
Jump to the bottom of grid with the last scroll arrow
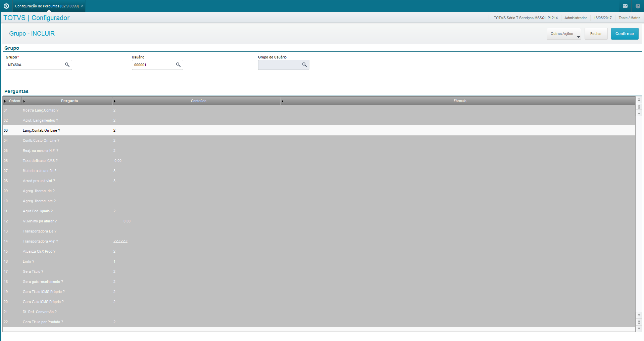(639, 329)
